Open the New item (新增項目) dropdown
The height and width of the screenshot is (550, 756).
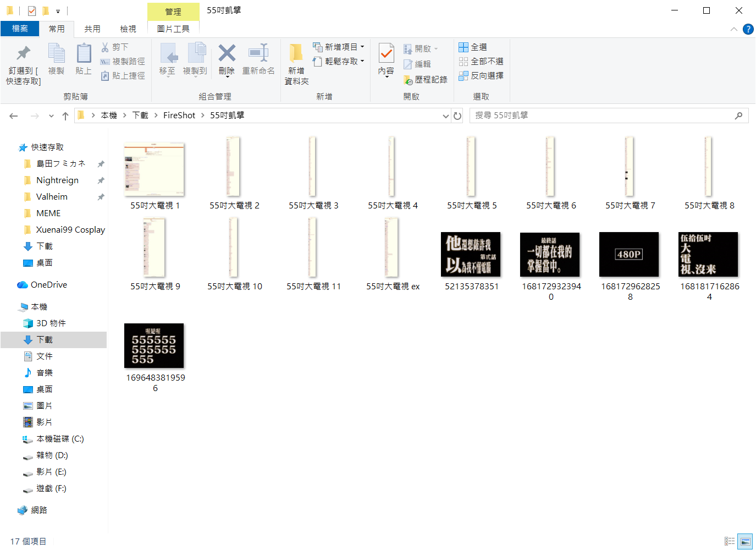339,47
